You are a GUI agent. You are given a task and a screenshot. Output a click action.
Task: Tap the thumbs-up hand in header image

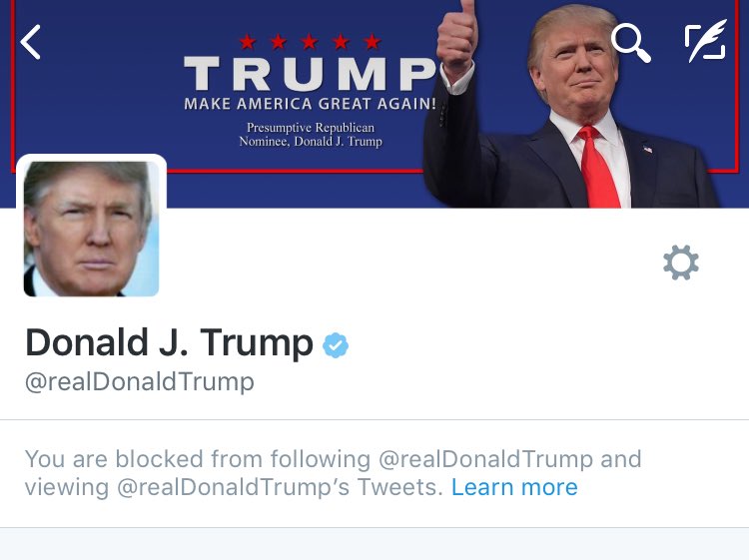(x=456, y=37)
